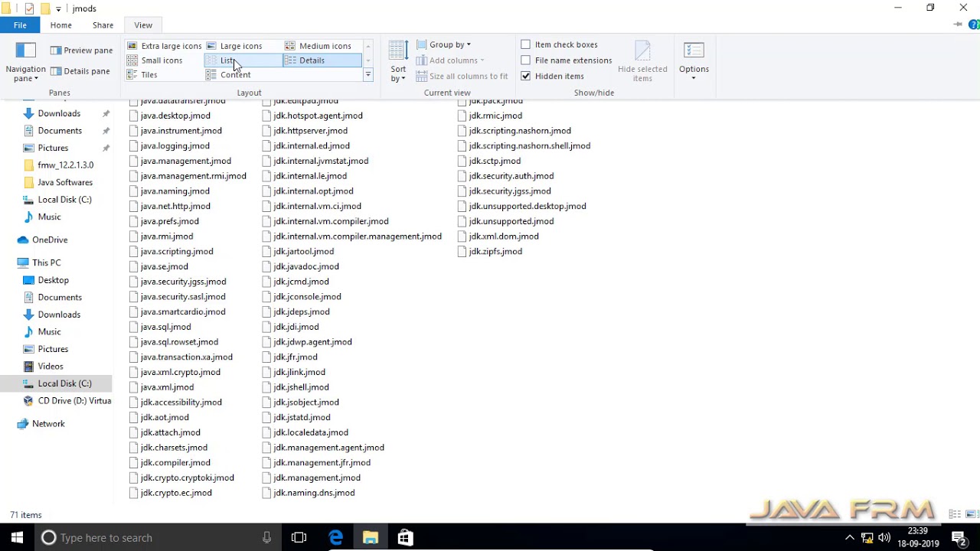Select the View ribbon tab
Image resolution: width=980 pixels, height=551 pixels.
143,25
